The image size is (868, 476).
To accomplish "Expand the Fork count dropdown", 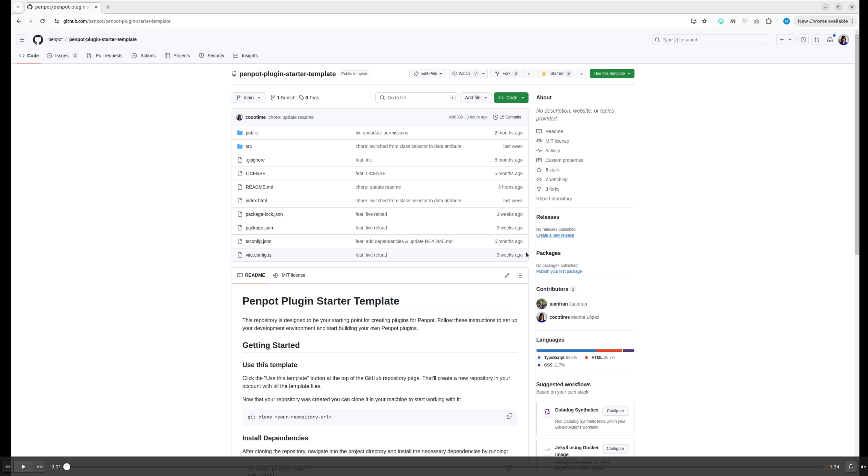I will coord(528,73).
